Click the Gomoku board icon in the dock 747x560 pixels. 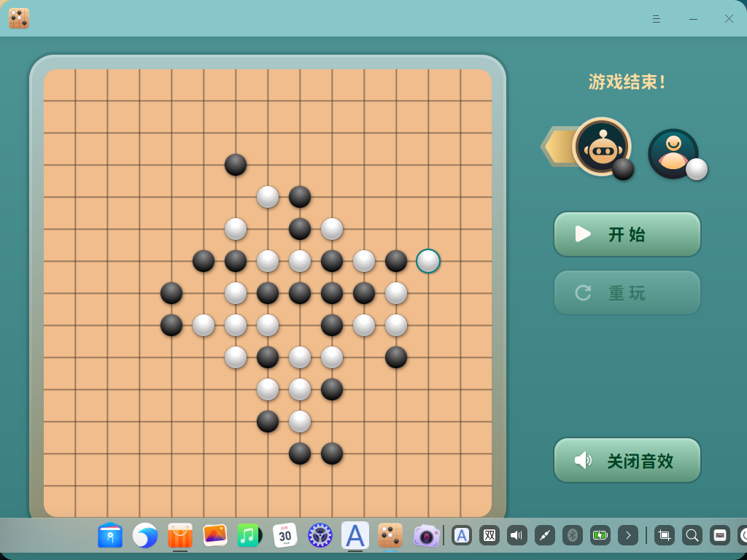(390, 536)
